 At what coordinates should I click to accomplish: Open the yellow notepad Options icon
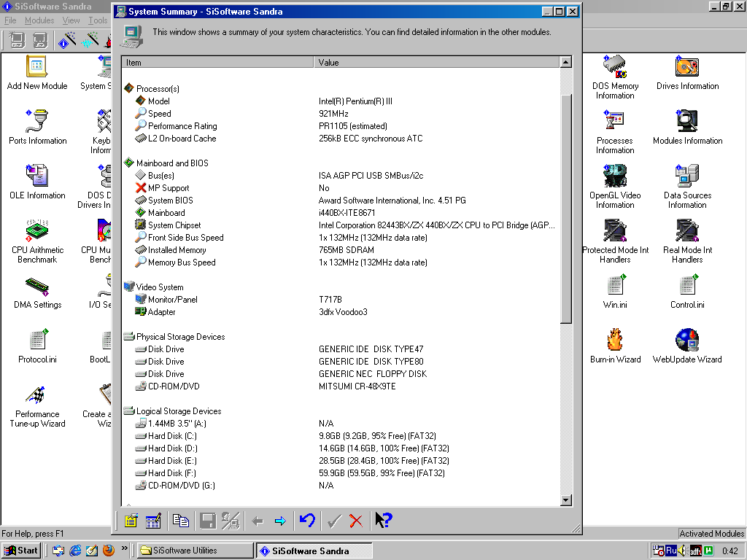pyautogui.click(x=131, y=521)
